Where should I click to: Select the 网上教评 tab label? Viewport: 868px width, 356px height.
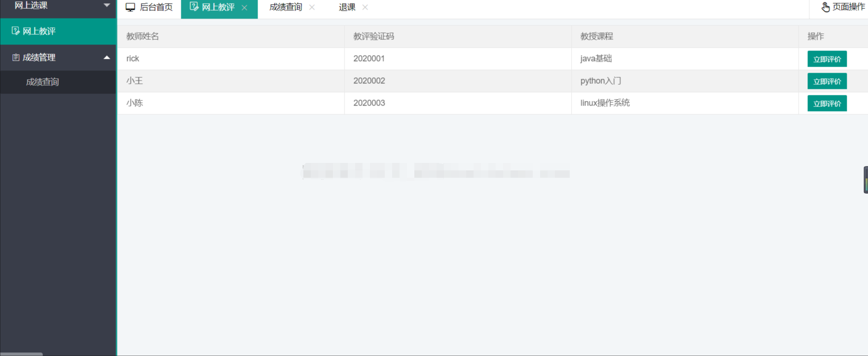pyautogui.click(x=218, y=7)
